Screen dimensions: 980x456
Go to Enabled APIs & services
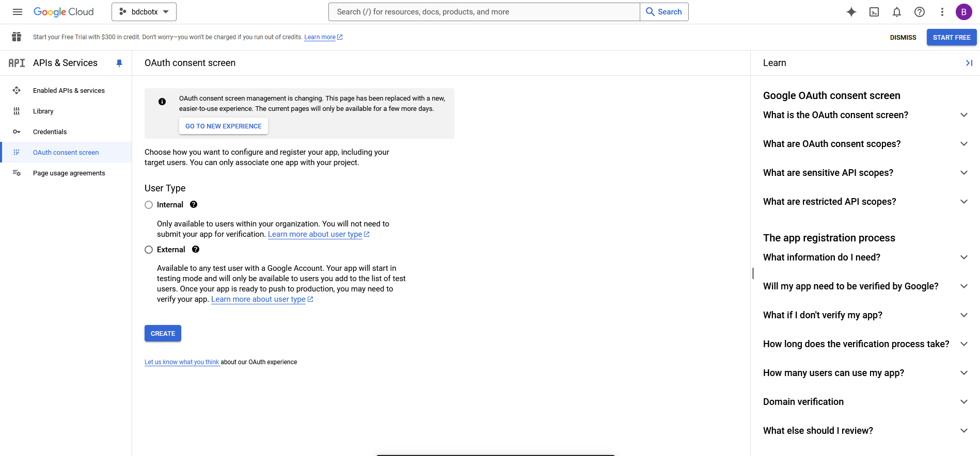66,90
